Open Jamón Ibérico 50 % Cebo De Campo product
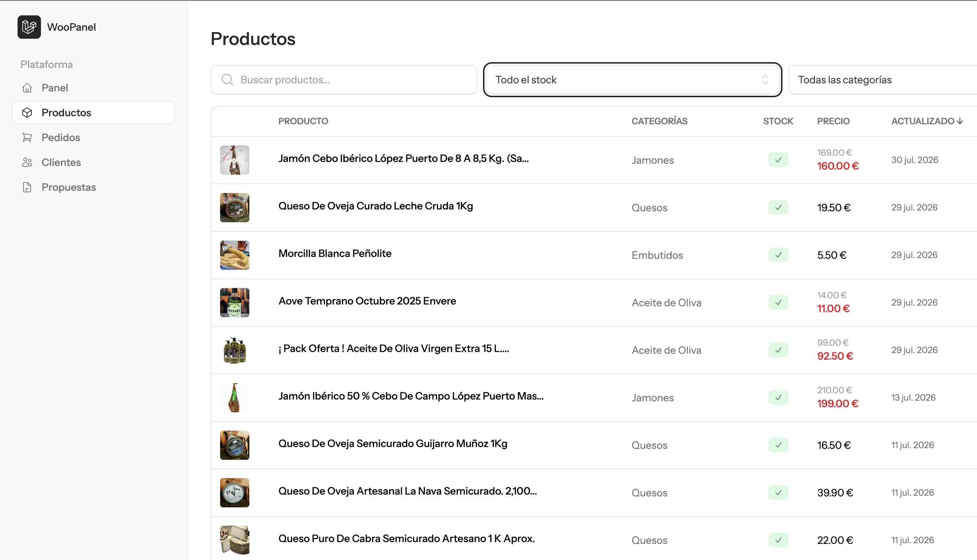The width and height of the screenshot is (977, 560). click(411, 396)
